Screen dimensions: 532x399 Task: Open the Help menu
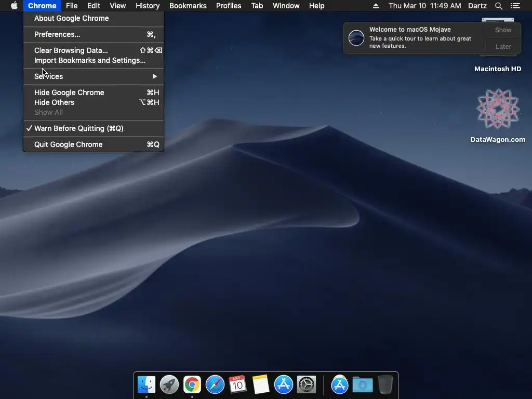316,6
